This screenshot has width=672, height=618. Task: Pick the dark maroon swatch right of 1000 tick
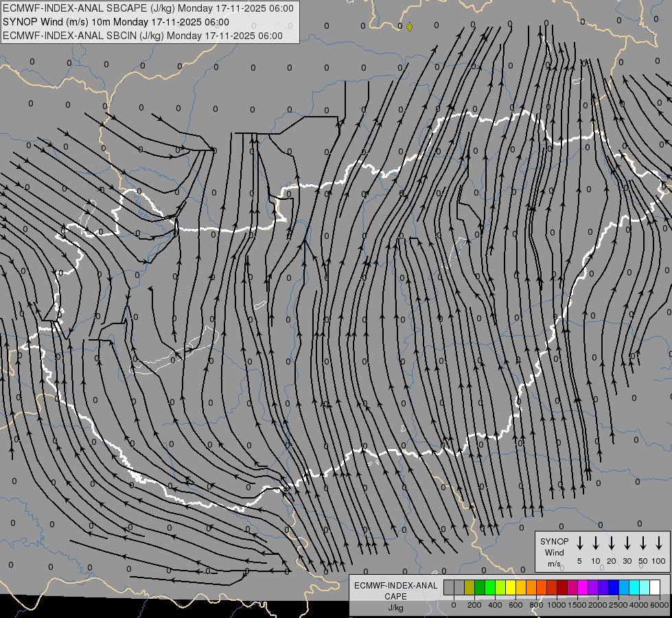tap(562, 587)
